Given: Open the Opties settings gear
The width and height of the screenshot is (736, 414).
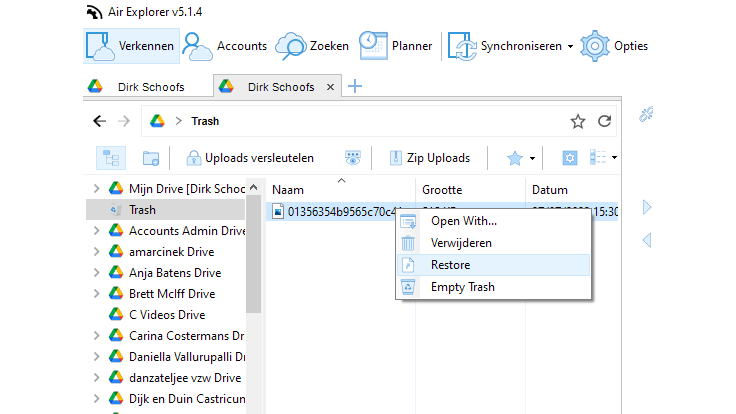Looking at the screenshot, I should pyautogui.click(x=615, y=46).
